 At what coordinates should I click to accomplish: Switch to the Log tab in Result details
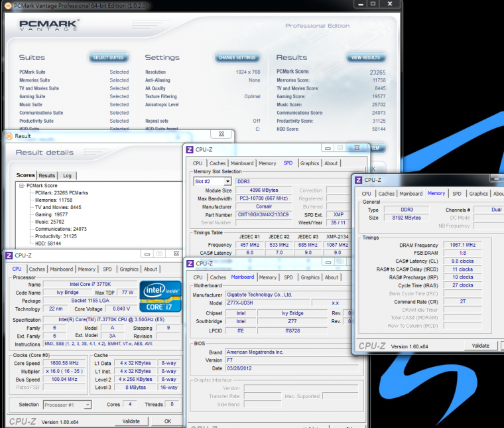[x=67, y=176]
